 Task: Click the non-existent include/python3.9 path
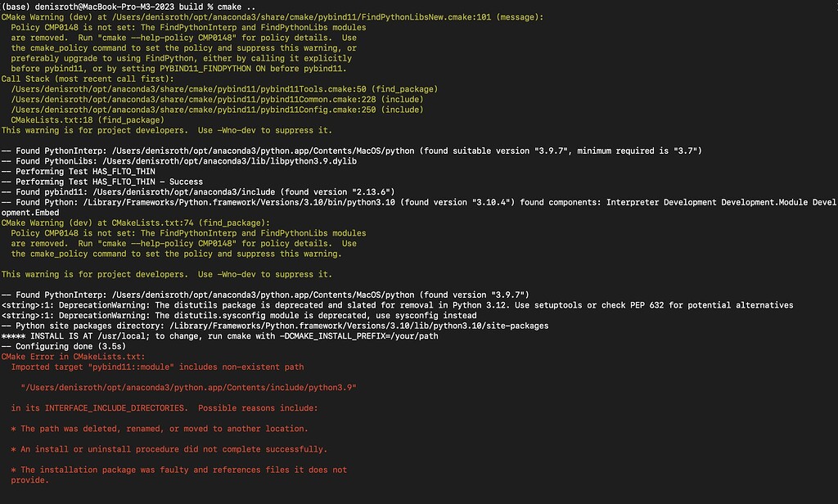pos(189,388)
